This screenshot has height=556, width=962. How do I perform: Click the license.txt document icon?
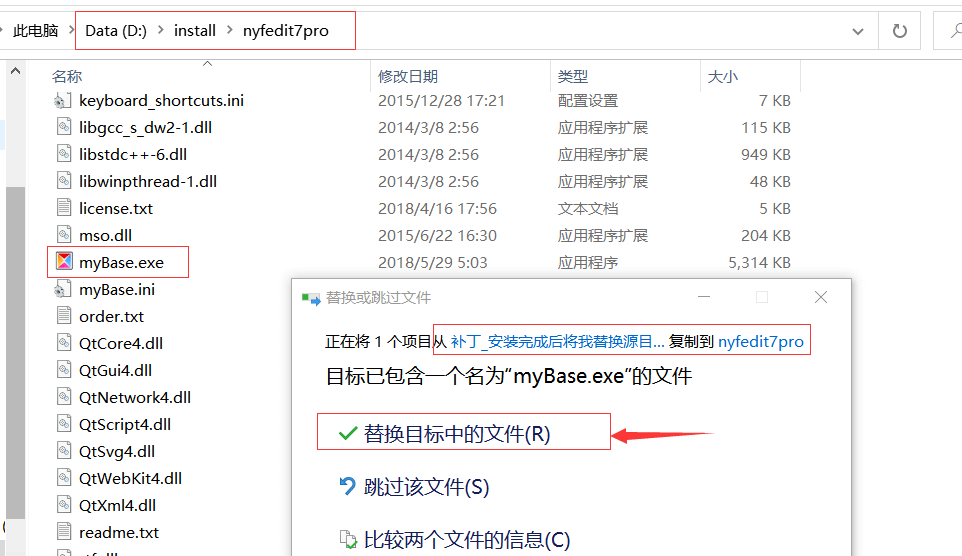tap(64, 209)
